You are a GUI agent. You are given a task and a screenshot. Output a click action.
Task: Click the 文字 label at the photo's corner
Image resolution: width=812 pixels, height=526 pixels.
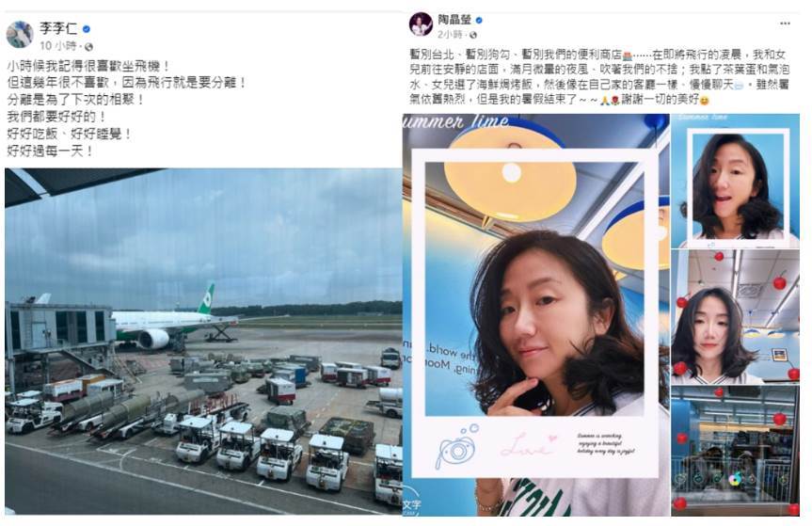coord(412,504)
